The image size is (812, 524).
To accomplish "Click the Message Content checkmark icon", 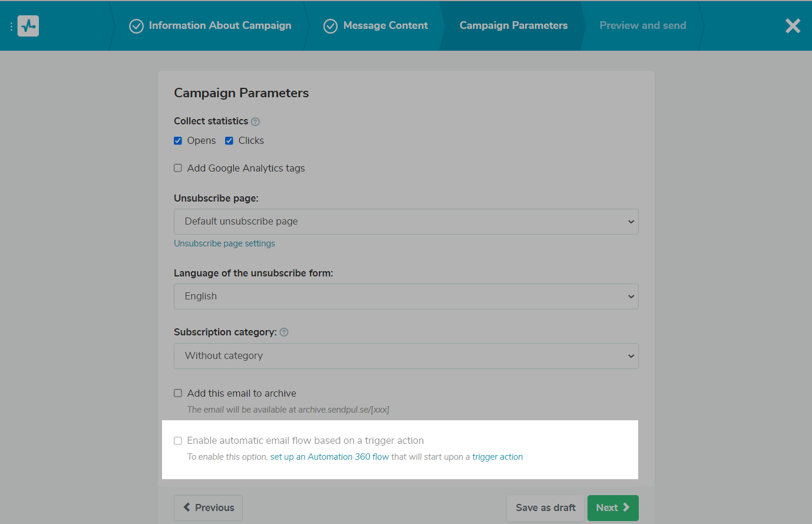I will [x=331, y=27].
